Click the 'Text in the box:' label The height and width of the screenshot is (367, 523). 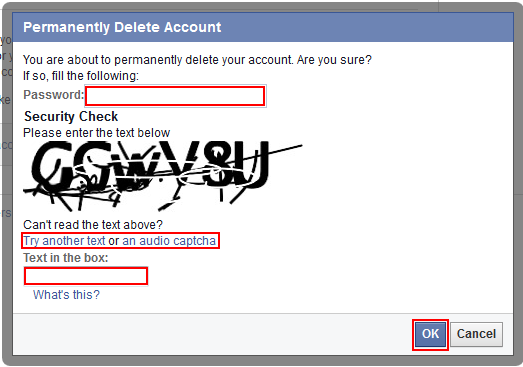point(66,258)
